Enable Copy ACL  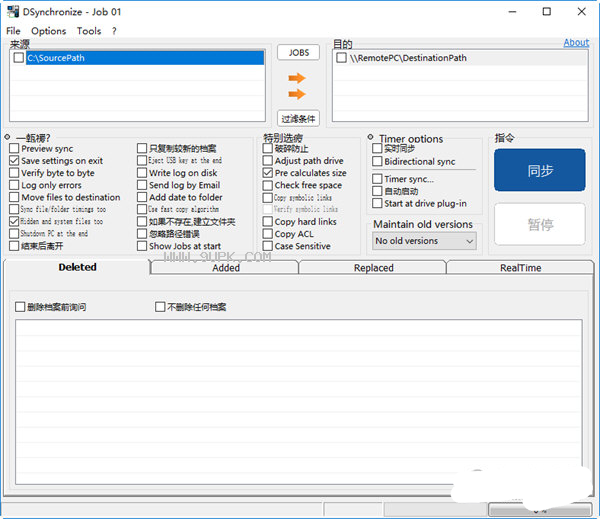click(268, 233)
